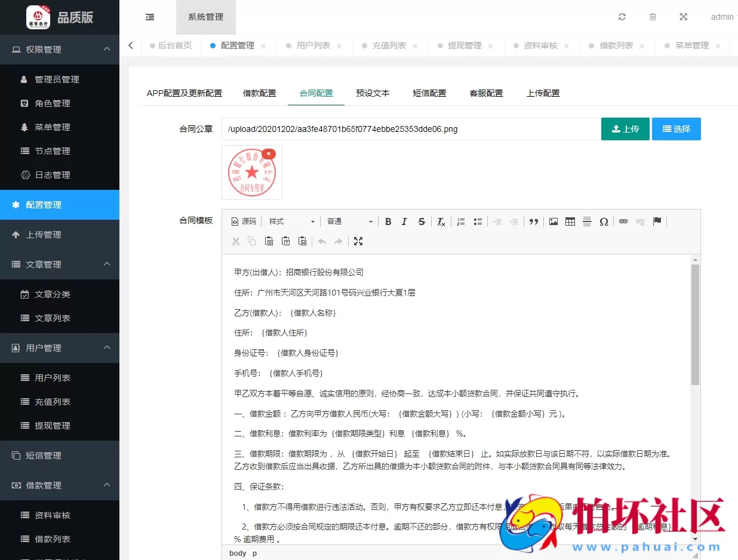Click the 上传 upload button
The width and height of the screenshot is (738, 560).
pyautogui.click(x=625, y=128)
